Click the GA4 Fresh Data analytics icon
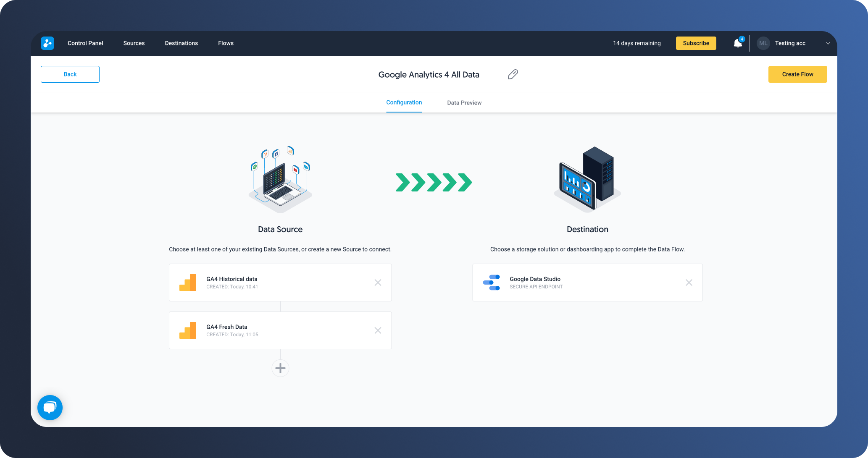The width and height of the screenshot is (868, 458). [x=188, y=330]
